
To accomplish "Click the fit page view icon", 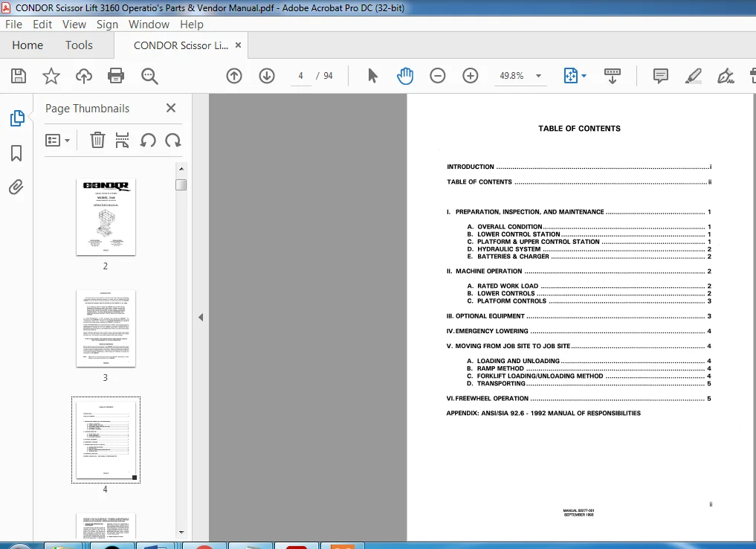I will click(570, 76).
